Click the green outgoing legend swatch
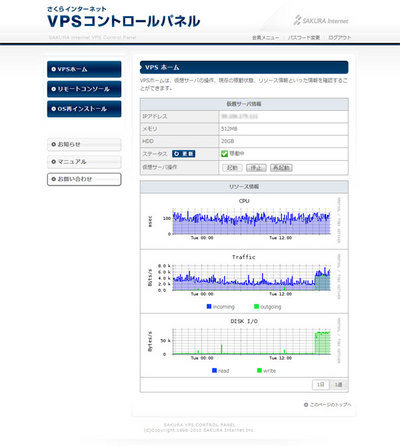 click(256, 306)
